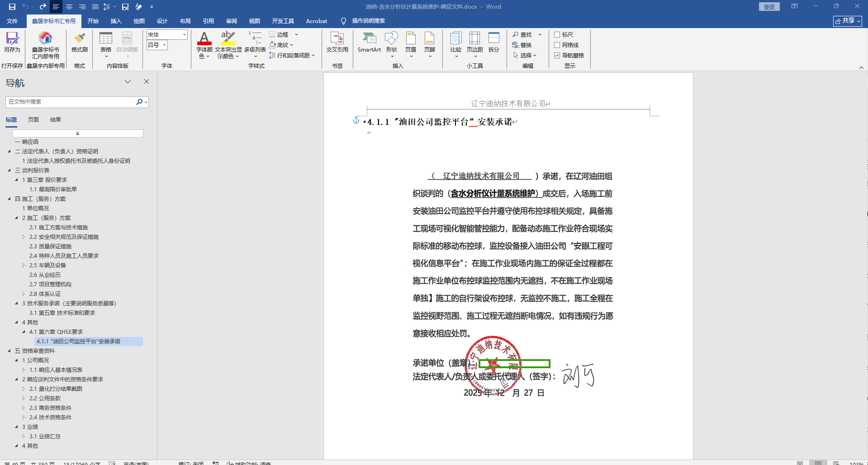The height and width of the screenshot is (465, 868).
Task: Center-align text using the title bar icon
Action: tap(69, 7)
